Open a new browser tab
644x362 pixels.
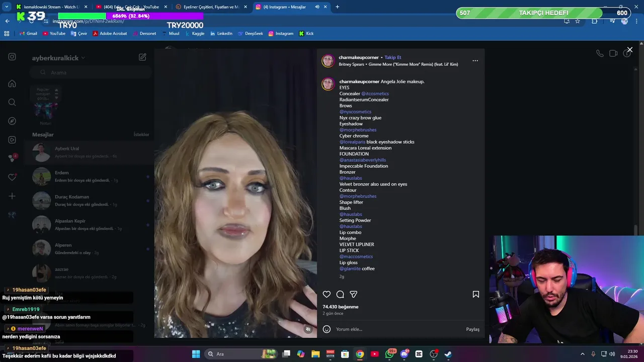[x=337, y=7]
